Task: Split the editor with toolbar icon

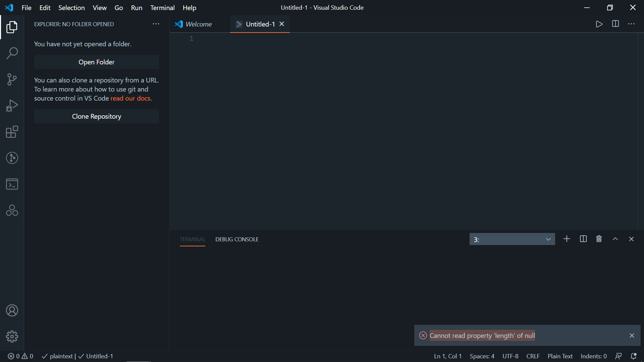Action: pyautogui.click(x=616, y=24)
